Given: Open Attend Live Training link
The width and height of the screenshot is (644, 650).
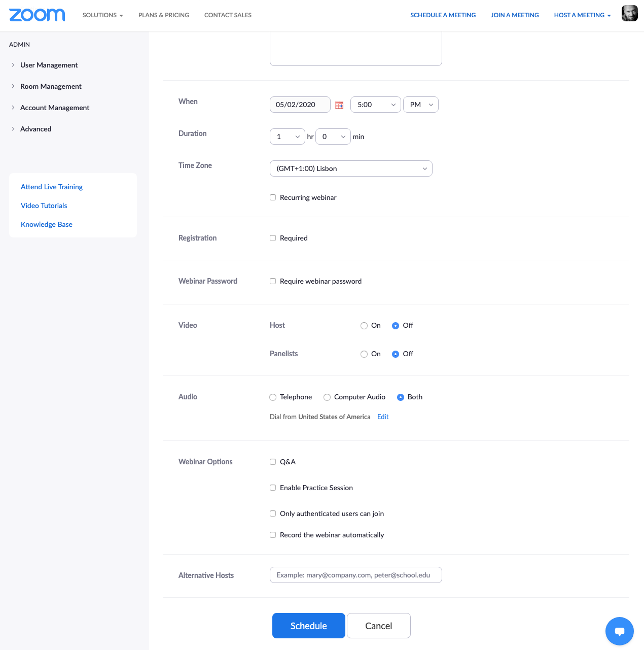Looking at the screenshot, I should click(52, 187).
